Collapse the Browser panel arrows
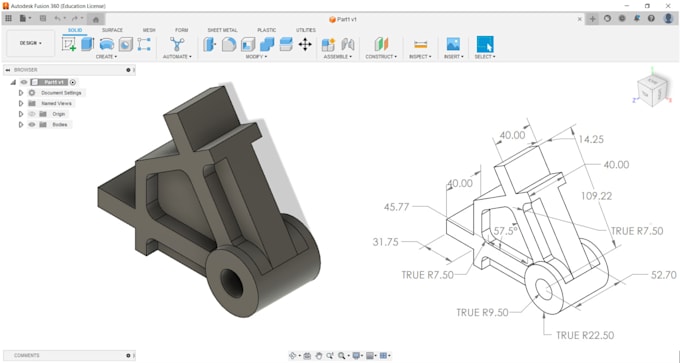This screenshot has height=363, width=680. click(7, 70)
